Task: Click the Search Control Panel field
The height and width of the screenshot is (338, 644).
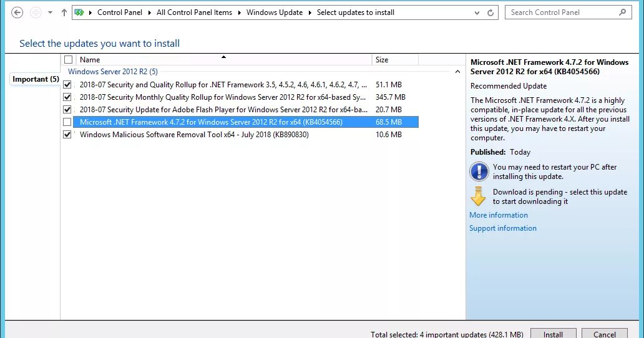Action: (568, 12)
